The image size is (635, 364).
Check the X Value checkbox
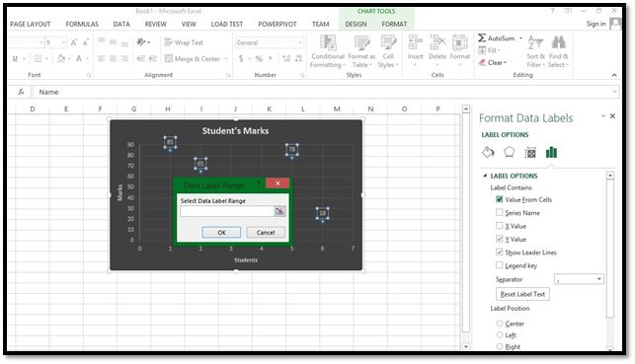pyautogui.click(x=500, y=226)
